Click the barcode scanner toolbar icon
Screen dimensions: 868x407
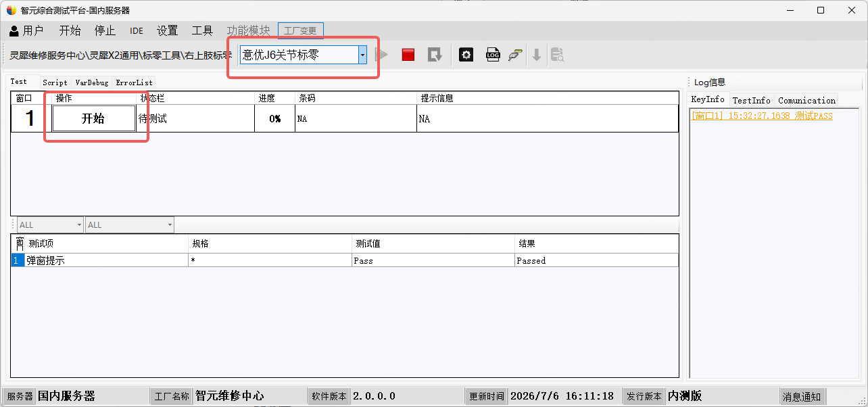click(x=516, y=55)
